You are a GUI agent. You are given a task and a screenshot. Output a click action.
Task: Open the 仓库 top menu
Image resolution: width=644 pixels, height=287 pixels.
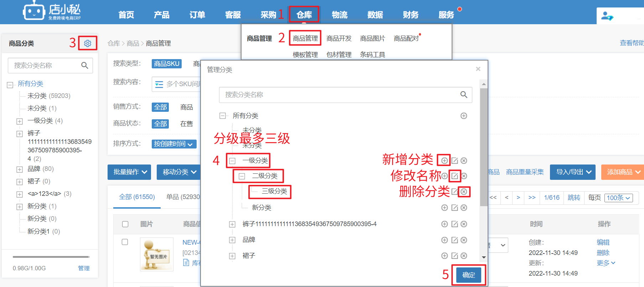click(304, 15)
